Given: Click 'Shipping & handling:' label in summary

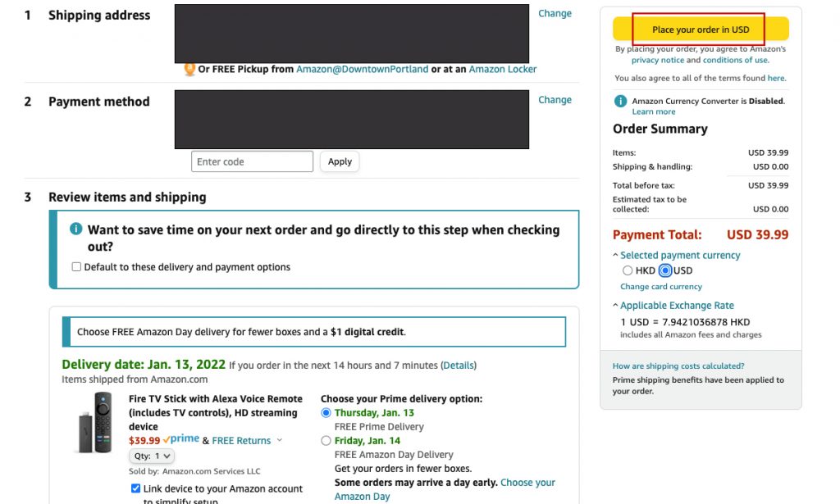Looking at the screenshot, I should [652, 167].
